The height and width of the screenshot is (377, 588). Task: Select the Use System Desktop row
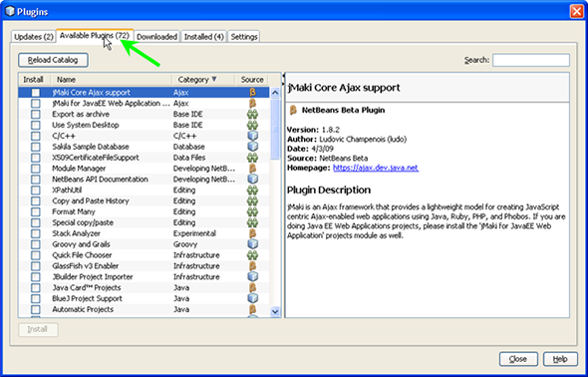[x=144, y=125]
